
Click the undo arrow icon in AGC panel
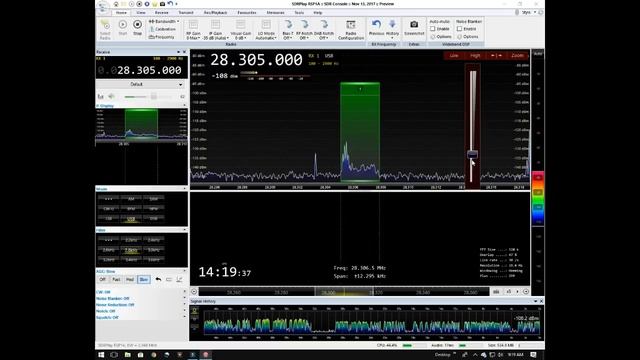[x=158, y=280]
